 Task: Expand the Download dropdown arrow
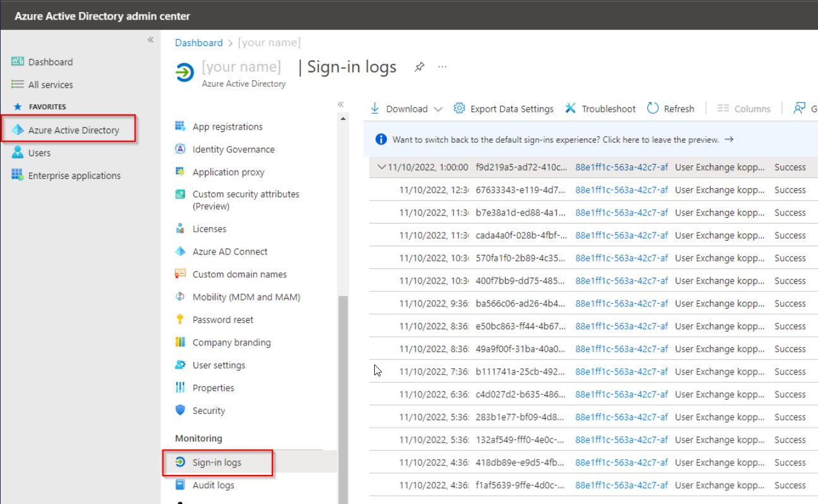pos(438,109)
